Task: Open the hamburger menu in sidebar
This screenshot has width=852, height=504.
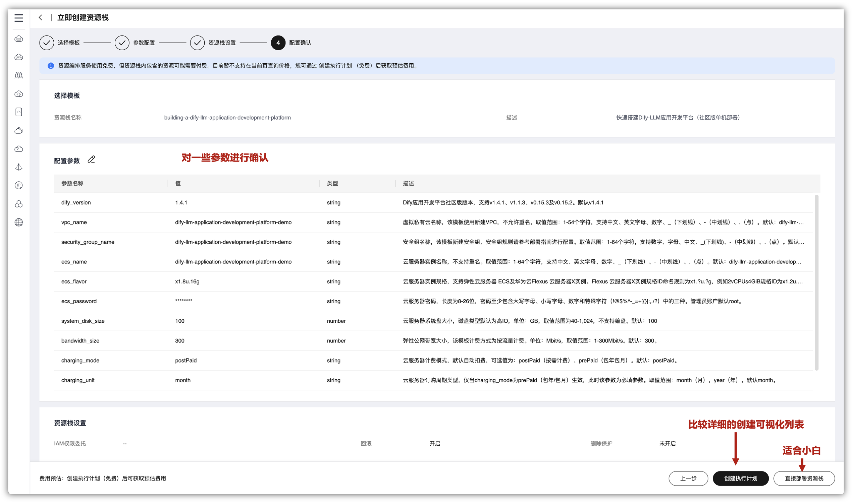Action: (19, 18)
